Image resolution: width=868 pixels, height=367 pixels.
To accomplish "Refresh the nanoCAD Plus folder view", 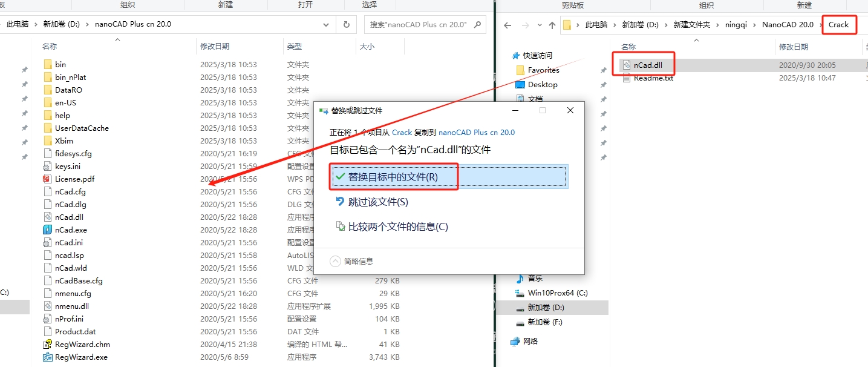I will (346, 24).
